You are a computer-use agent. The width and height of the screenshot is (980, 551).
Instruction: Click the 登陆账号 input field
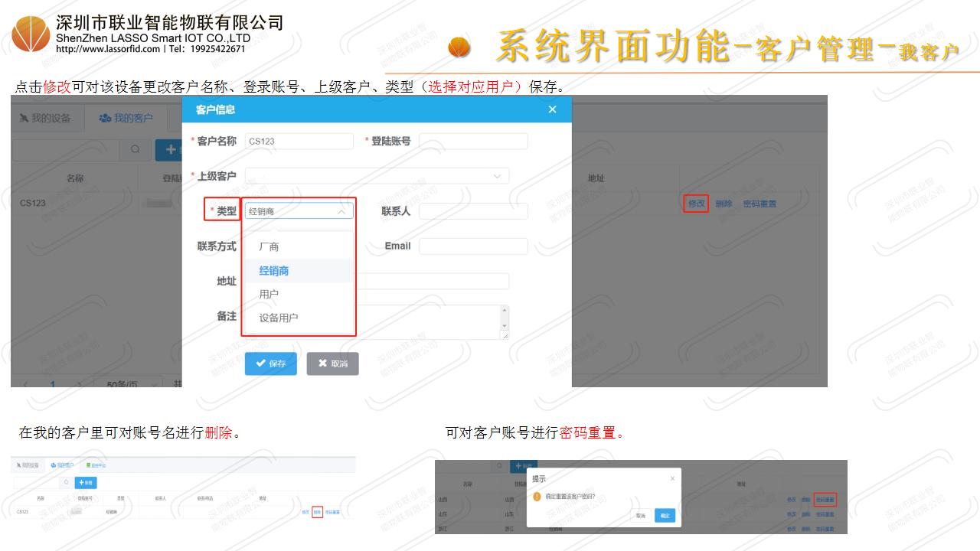(x=473, y=142)
